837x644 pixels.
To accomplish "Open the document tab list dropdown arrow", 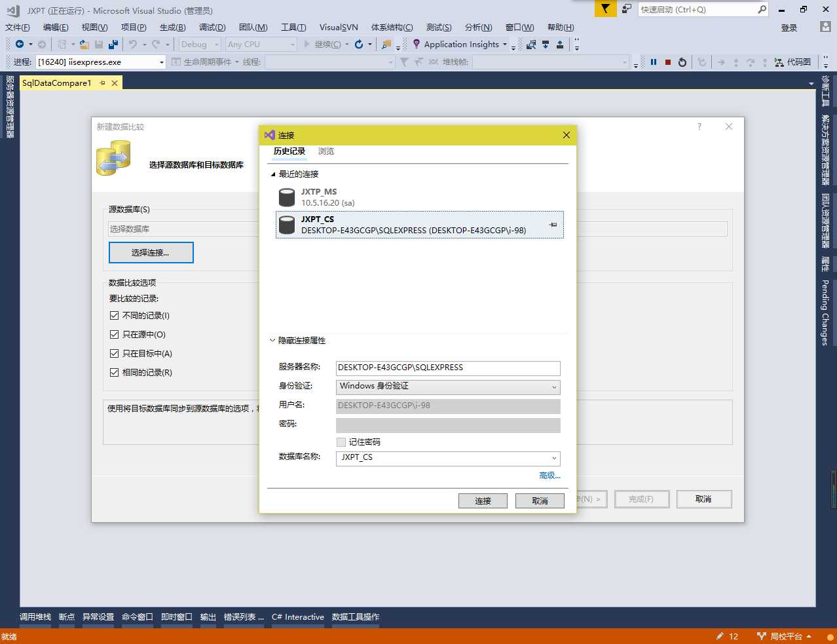I will pos(811,83).
